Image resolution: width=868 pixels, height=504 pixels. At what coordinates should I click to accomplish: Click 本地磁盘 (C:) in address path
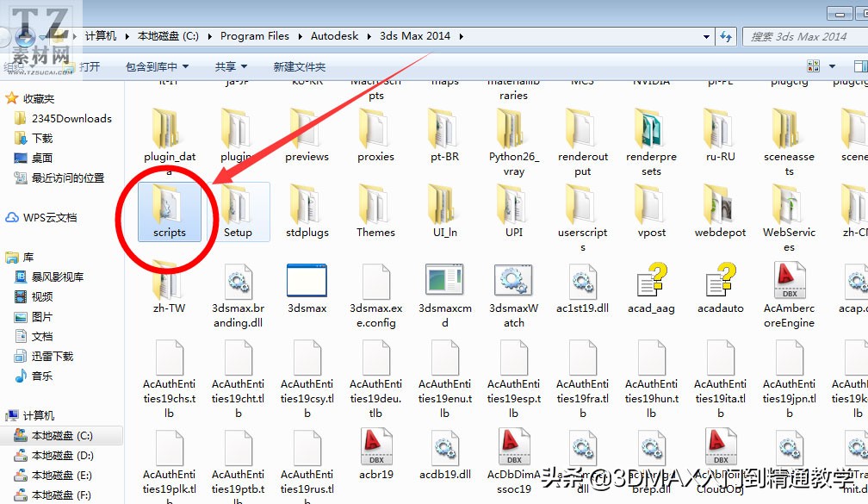point(168,36)
